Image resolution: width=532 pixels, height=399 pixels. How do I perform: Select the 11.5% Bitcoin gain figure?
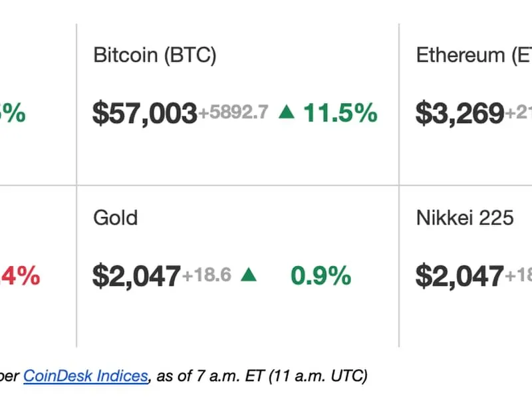point(340,114)
